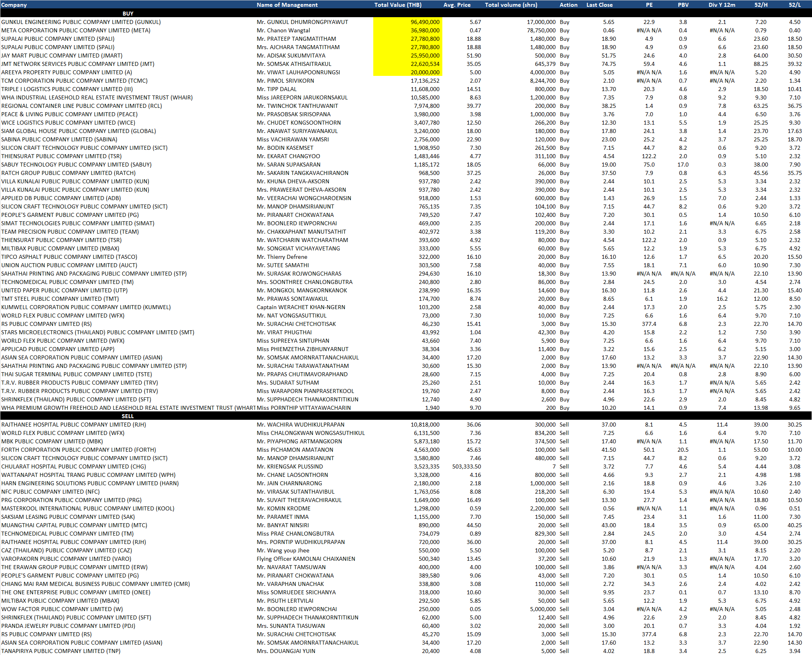Select Flying Officer KAMOLNAI CHAIXANIEN cell
The image size is (812, 655).
click(306, 559)
